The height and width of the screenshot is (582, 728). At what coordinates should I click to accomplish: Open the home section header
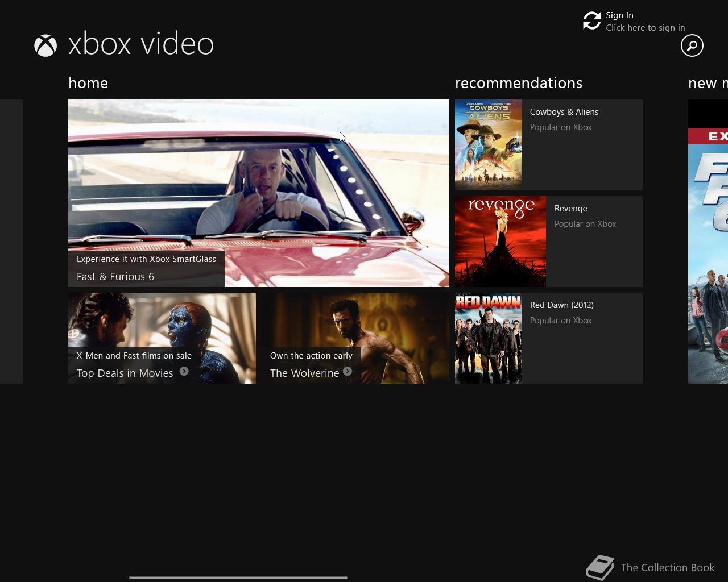pyautogui.click(x=88, y=83)
